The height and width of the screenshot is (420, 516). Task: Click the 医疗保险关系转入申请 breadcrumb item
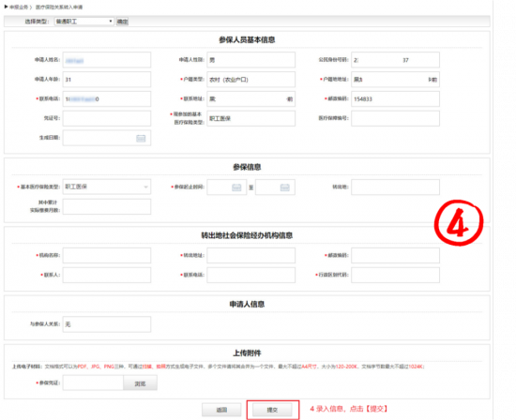59,7
